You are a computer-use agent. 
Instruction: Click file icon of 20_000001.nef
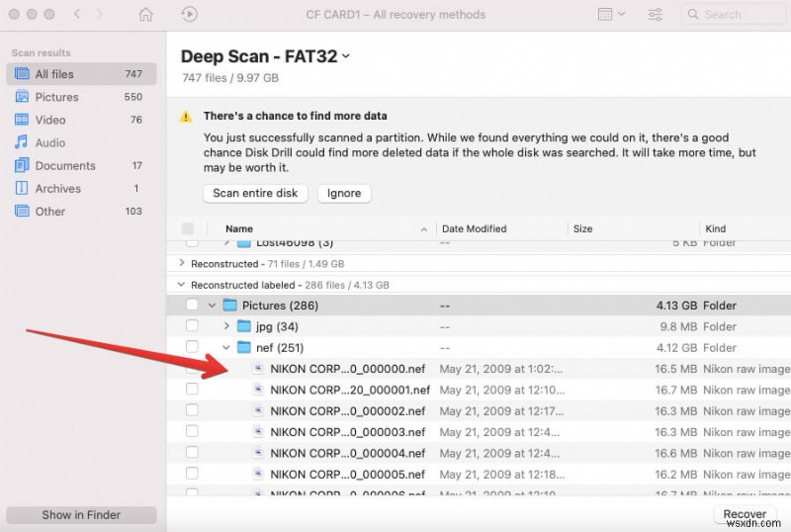pyautogui.click(x=258, y=390)
